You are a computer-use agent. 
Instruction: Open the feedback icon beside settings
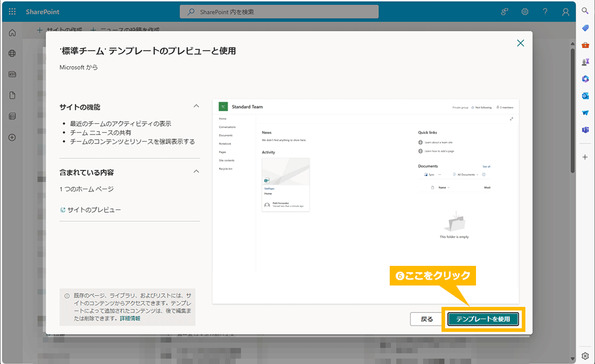click(505, 12)
